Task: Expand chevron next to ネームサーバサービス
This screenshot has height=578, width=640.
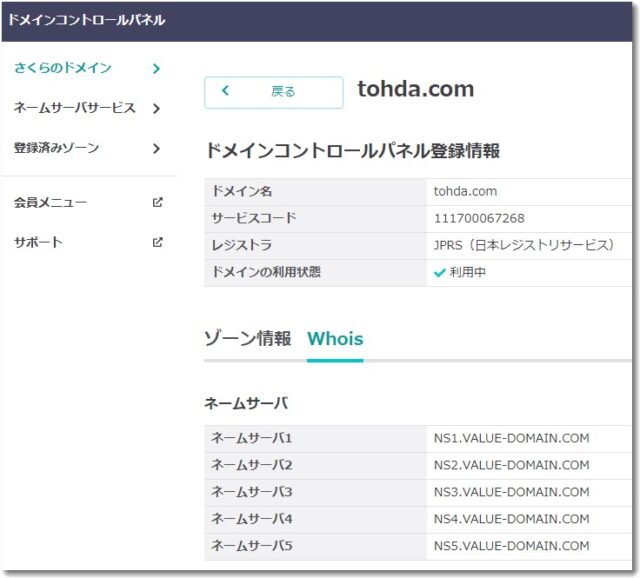Action: point(156,108)
